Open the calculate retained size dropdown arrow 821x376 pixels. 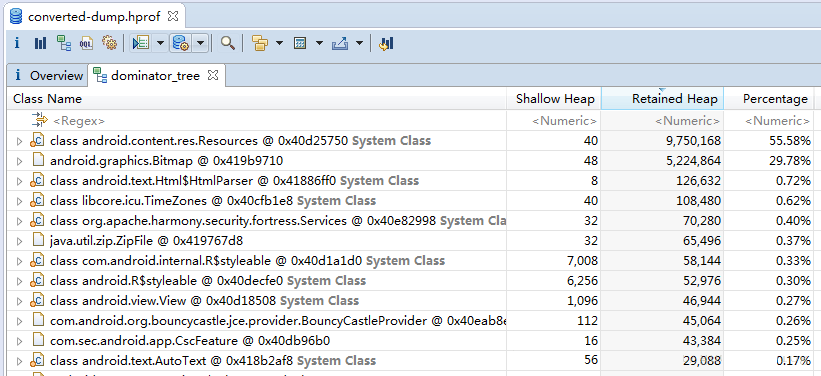tap(319, 43)
